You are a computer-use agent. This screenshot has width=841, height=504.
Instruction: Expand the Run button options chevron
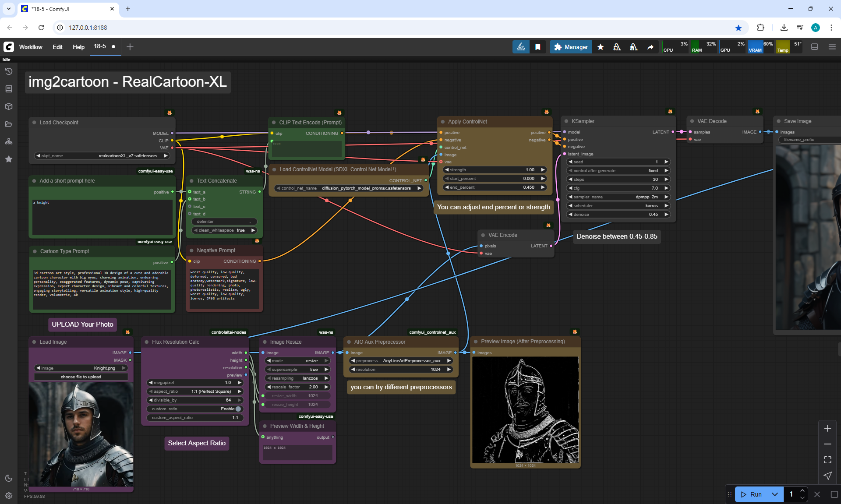click(774, 494)
